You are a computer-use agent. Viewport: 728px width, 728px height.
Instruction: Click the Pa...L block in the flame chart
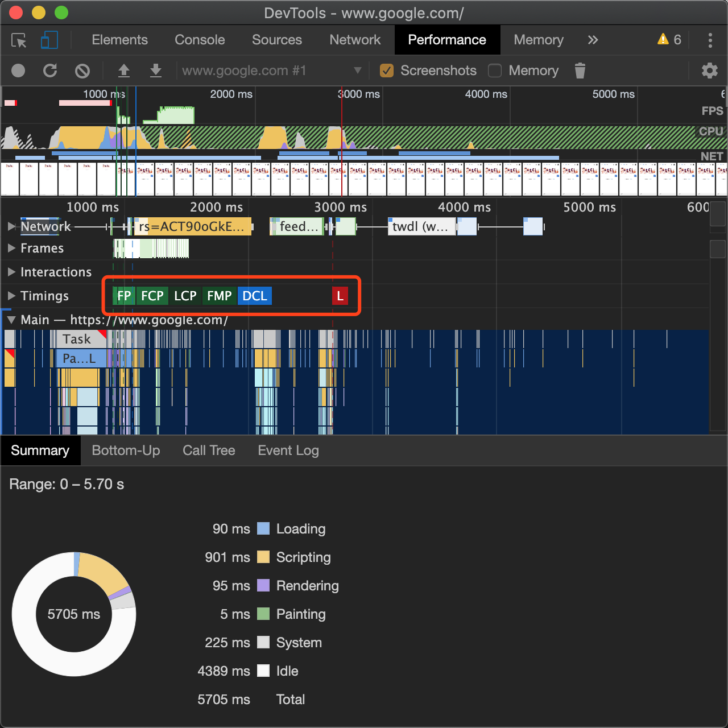[x=81, y=358]
